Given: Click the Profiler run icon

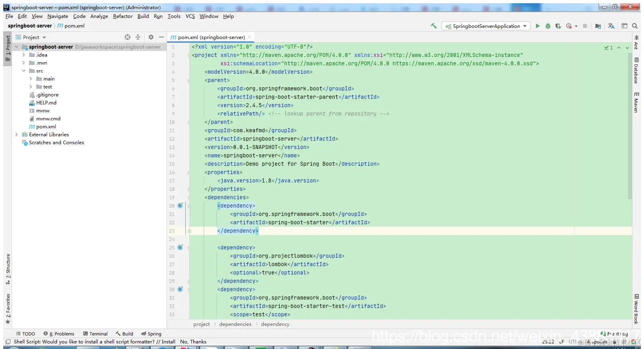Looking at the screenshot, I should pos(569,26).
